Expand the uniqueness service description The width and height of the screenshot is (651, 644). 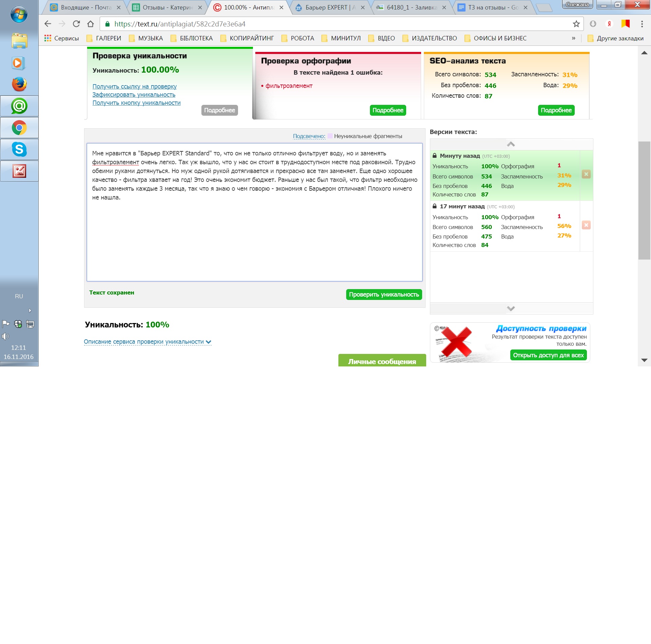click(x=147, y=342)
